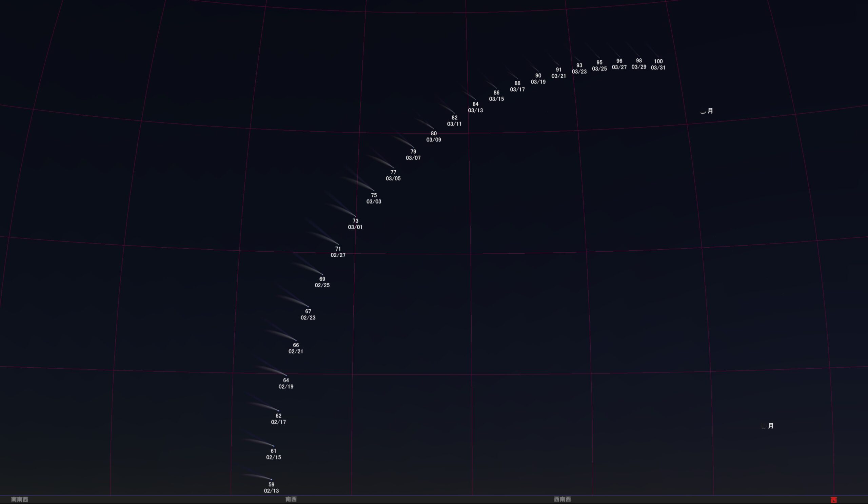Click the 月 label beside upper moon

click(x=710, y=111)
